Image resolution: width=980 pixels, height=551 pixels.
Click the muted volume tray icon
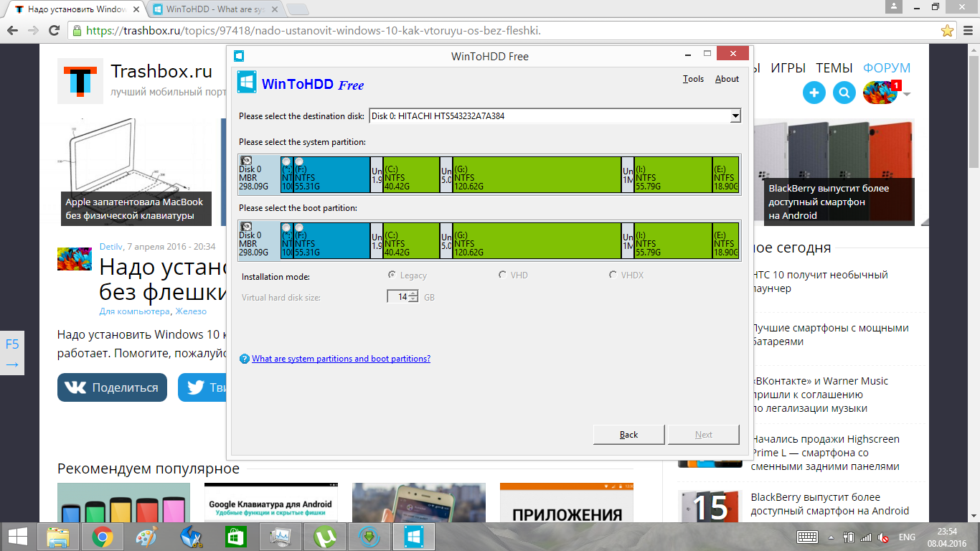[x=884, y=537]
